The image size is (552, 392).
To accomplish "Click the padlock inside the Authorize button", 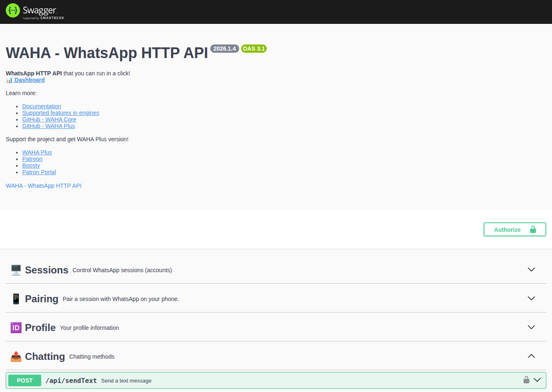I will [x=533, y=229].
